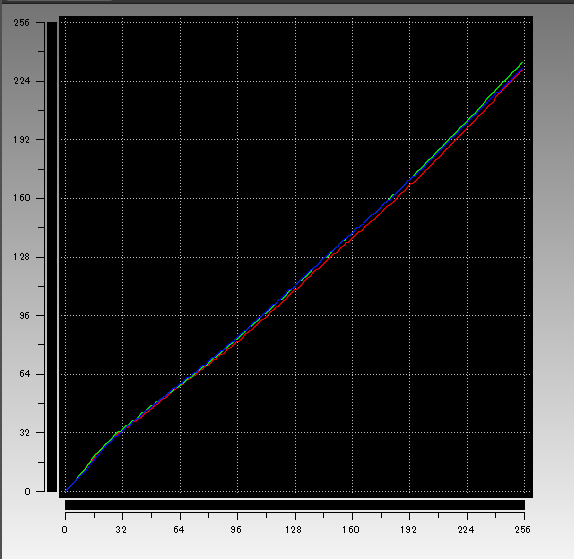Click the 224 label on the vertical axis
The image size is (574, 559).
[21, 81]
